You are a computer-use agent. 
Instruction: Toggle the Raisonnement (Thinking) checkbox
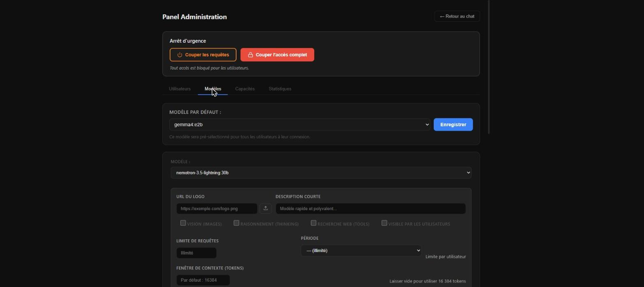pos(236,223)
